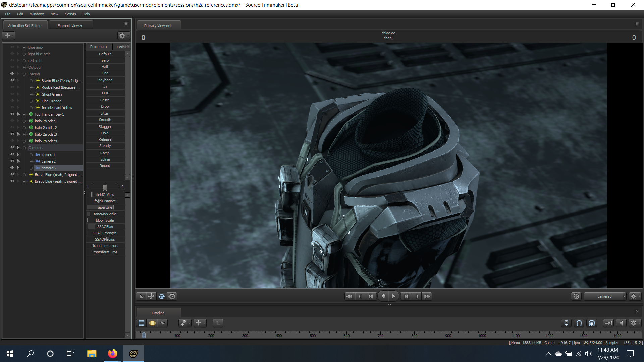Viewport: 644px width, 362px height.
Task: Open the Windows menu
Action: click(x=37, y=14)
